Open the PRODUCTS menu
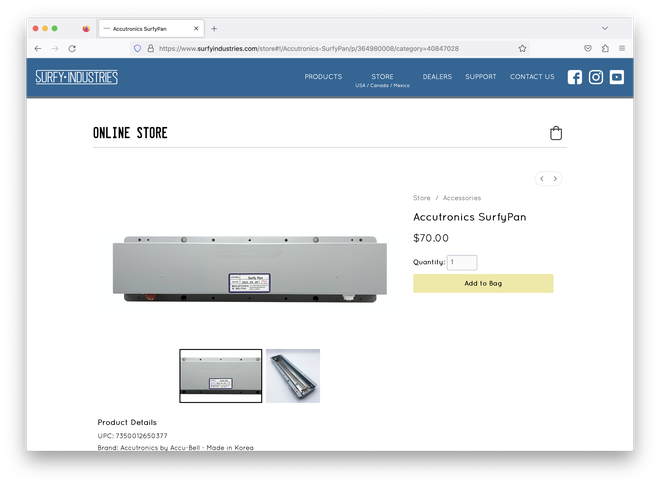Image resolution: width=660 pixels, height=486 pixels. coord(323,77)
